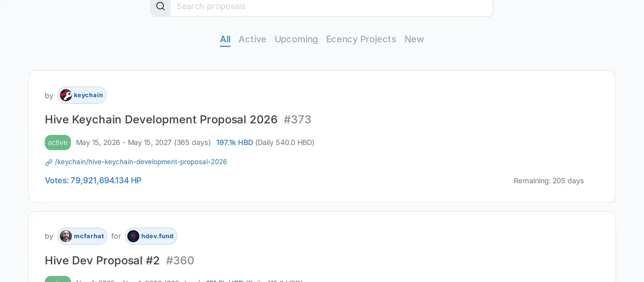Click Remaining: 205 days text
This screenshot has width=644, height=282.
pos(549,181)
